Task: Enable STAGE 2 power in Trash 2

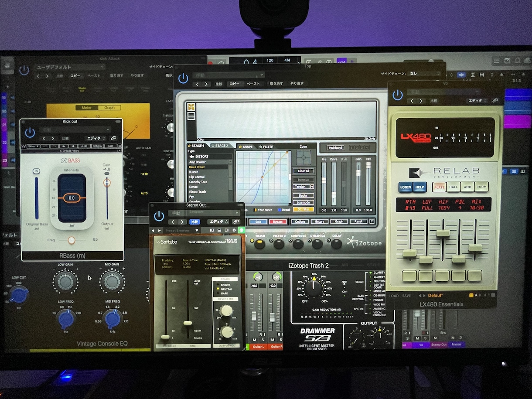Action: [x=212, y=146]
